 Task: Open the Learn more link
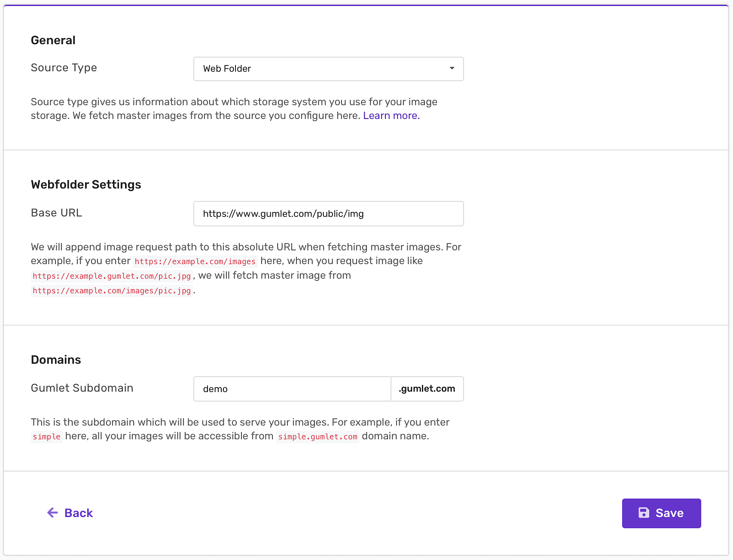[x=391, y=116]
